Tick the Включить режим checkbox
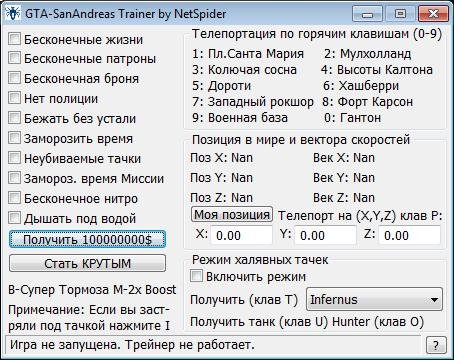The width and height of the screenshot is (454, 360). click(x=196, y=276)
